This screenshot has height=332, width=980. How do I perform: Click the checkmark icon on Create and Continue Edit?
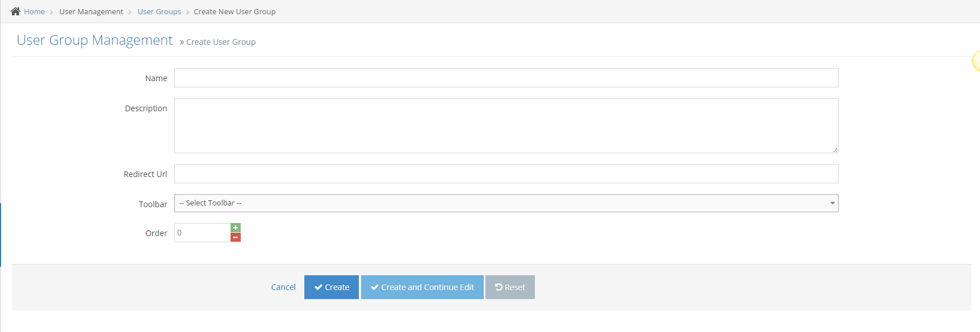coord(374,287)
